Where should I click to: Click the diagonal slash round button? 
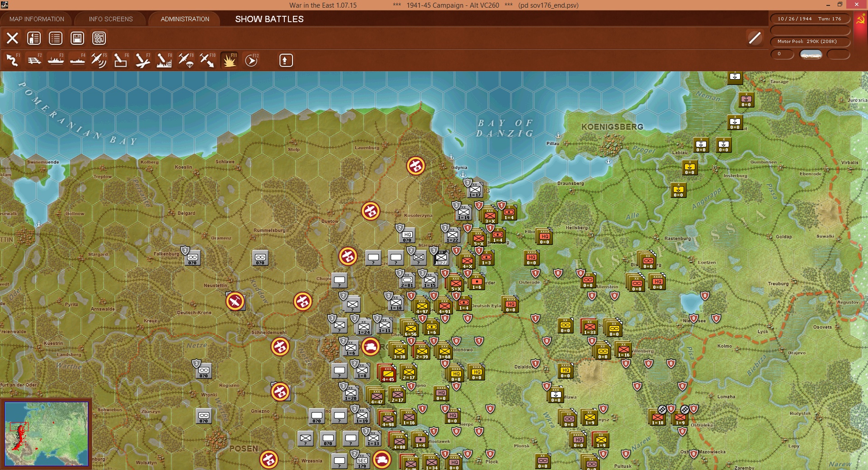tap(755, 38)
